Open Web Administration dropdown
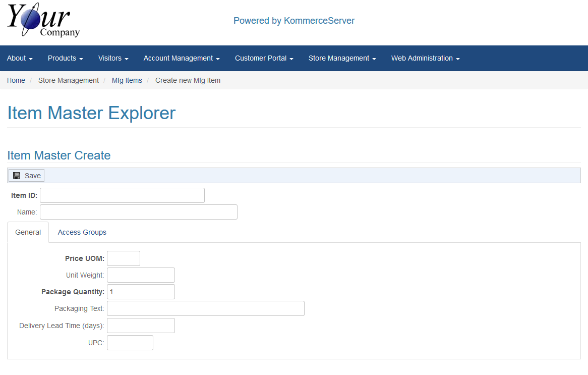 coord(425,59)
